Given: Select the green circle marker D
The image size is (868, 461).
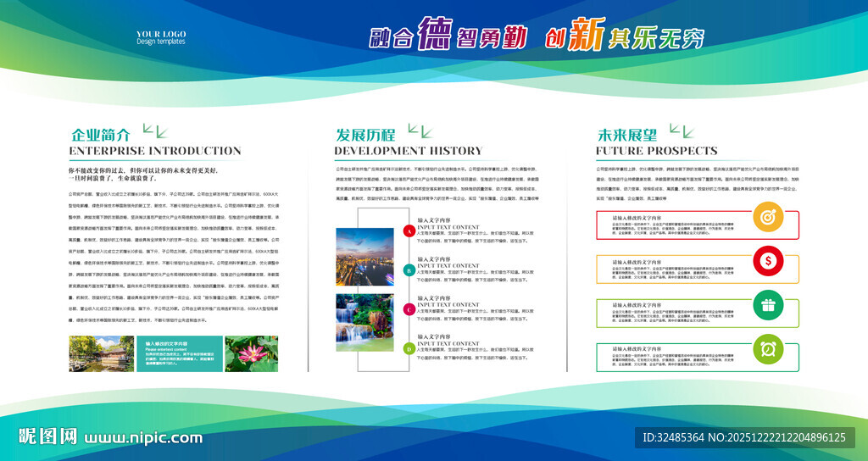Looking at the screenshot, I should pos(409,348).
